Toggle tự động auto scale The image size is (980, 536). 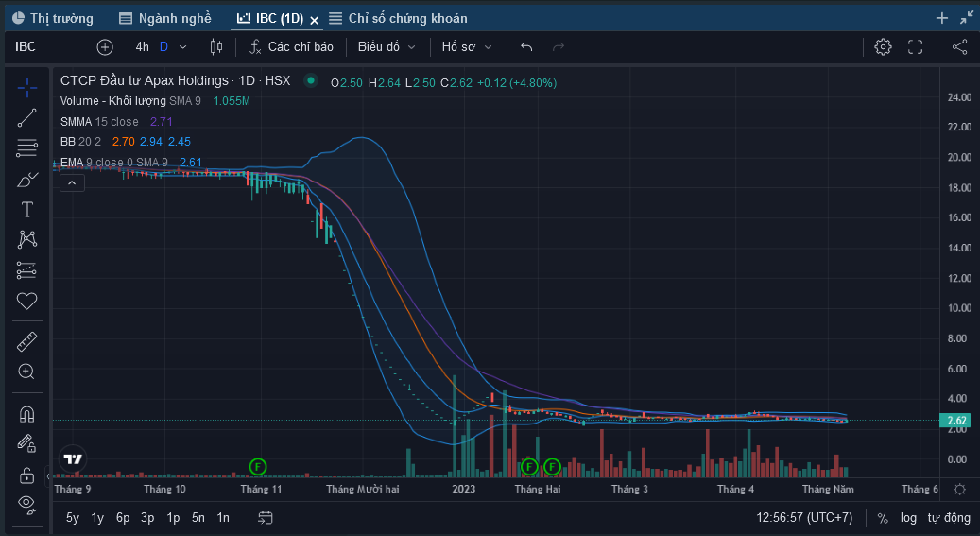949,518
